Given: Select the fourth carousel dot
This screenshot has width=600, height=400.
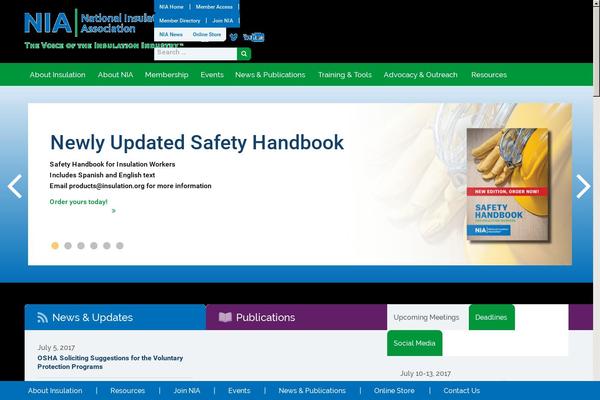Looking at the screenshot, I should 94,246.
